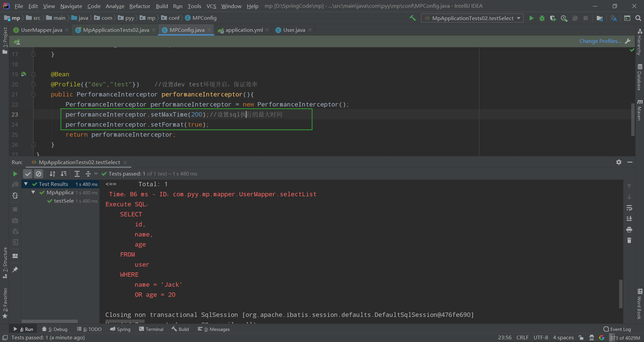The image size is (644, 342).
Task: Click editor vertical scrollbar thumb
Action: pos(633,119)
